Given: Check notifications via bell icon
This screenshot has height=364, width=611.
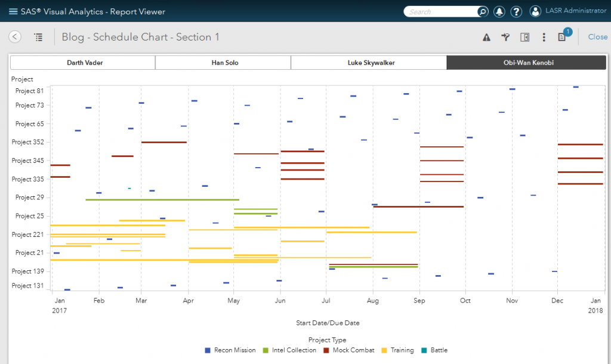Looking at the screenshot, I should pyautogui.click(x=499, y=11).
